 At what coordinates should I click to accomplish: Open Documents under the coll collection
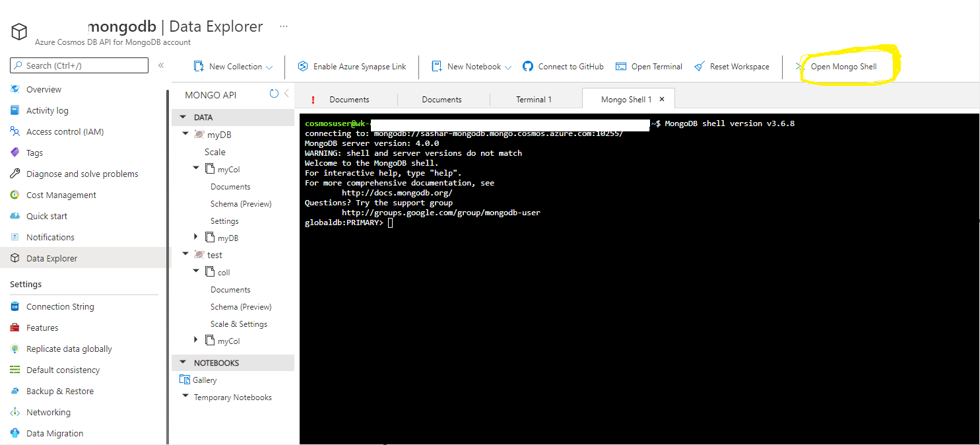230,290
